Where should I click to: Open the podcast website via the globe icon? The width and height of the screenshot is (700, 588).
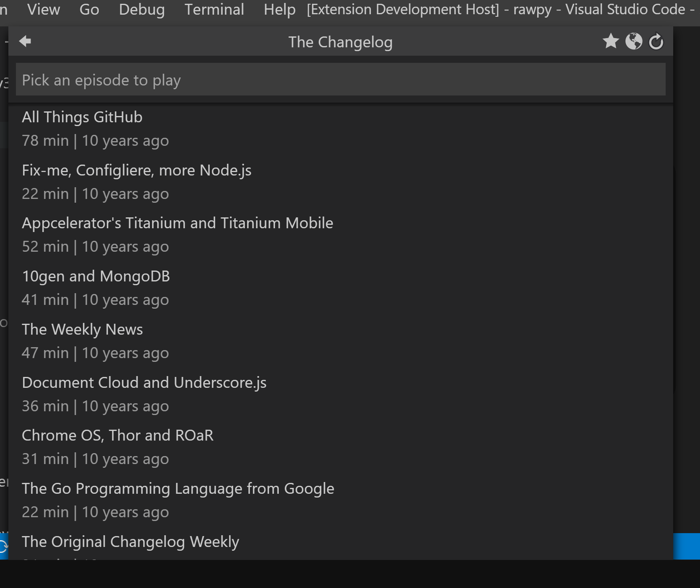click(633, 41)
